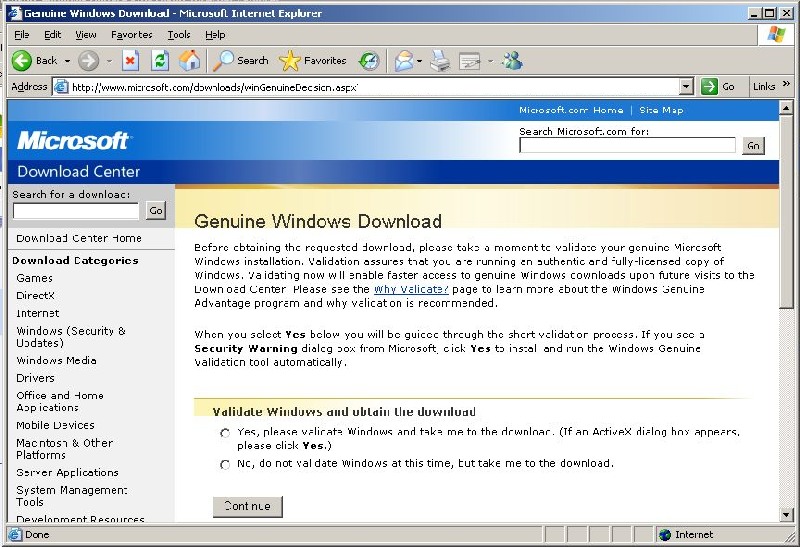The image size is (800, 547).
Task: Open the Messenger people icon
Action: [x=512, y=61]
